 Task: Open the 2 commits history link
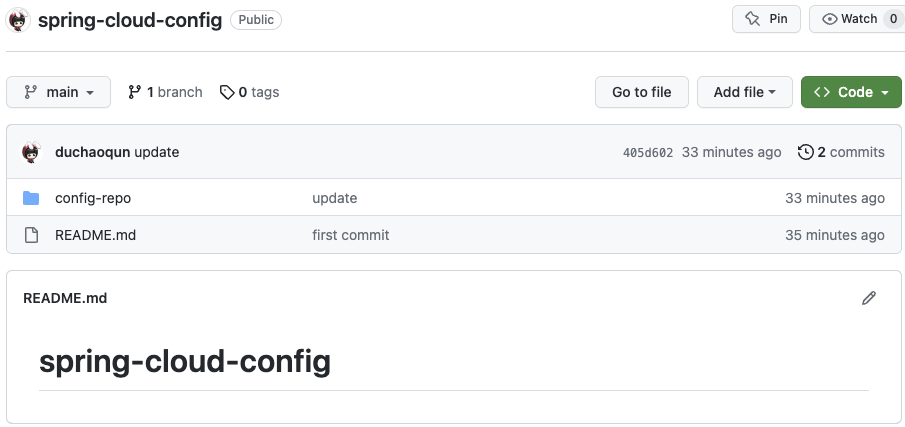850,152
